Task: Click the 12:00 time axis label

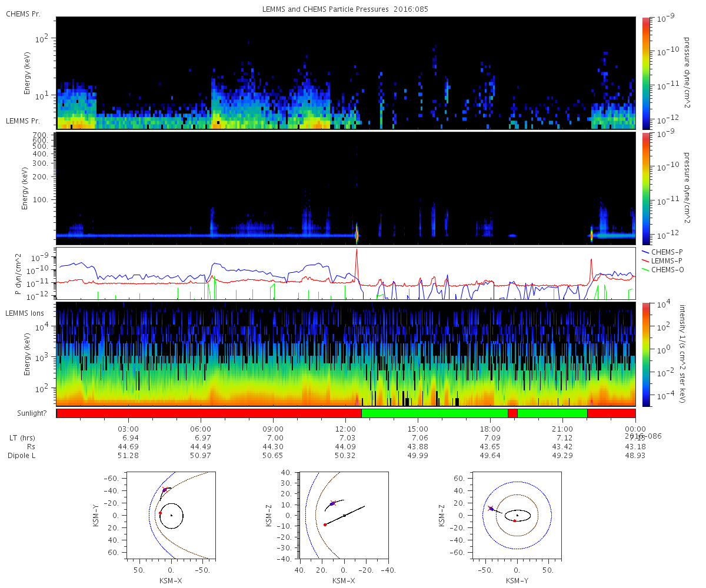Action: pos(345,429)
